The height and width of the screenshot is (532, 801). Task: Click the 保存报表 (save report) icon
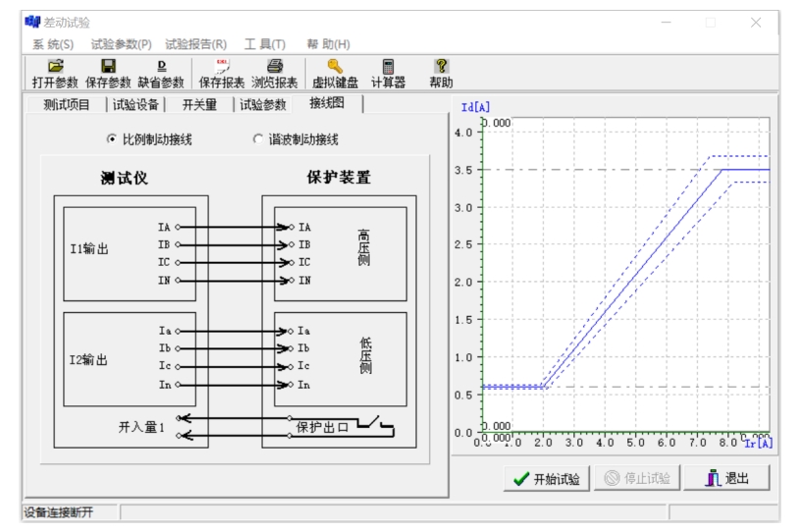(222, 67)
